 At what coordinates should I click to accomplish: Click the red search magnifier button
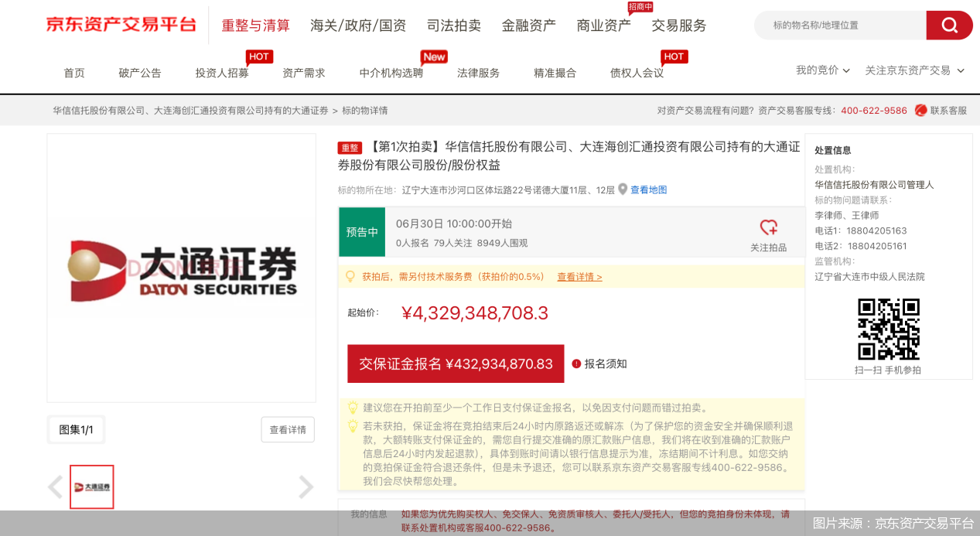tap(949, 26)
